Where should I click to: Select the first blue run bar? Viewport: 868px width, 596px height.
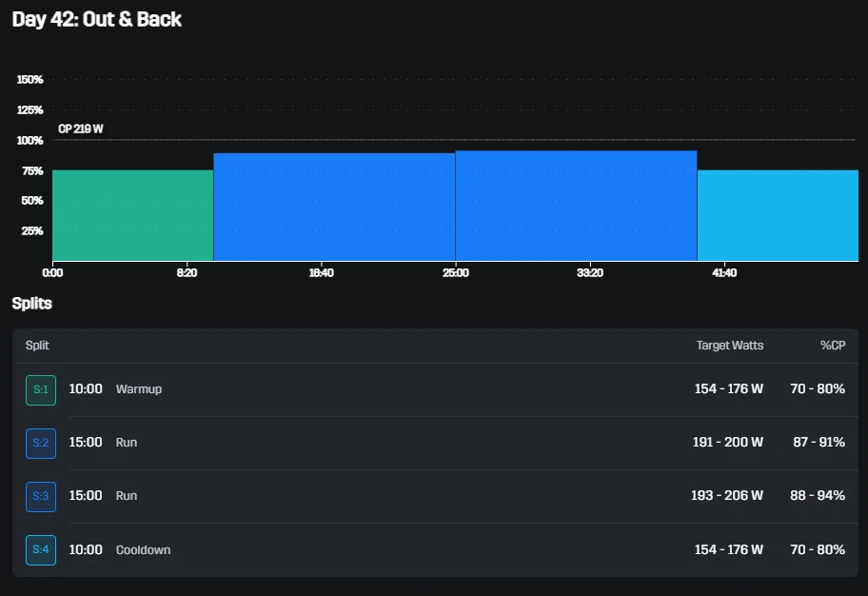(x=334, y=208)
